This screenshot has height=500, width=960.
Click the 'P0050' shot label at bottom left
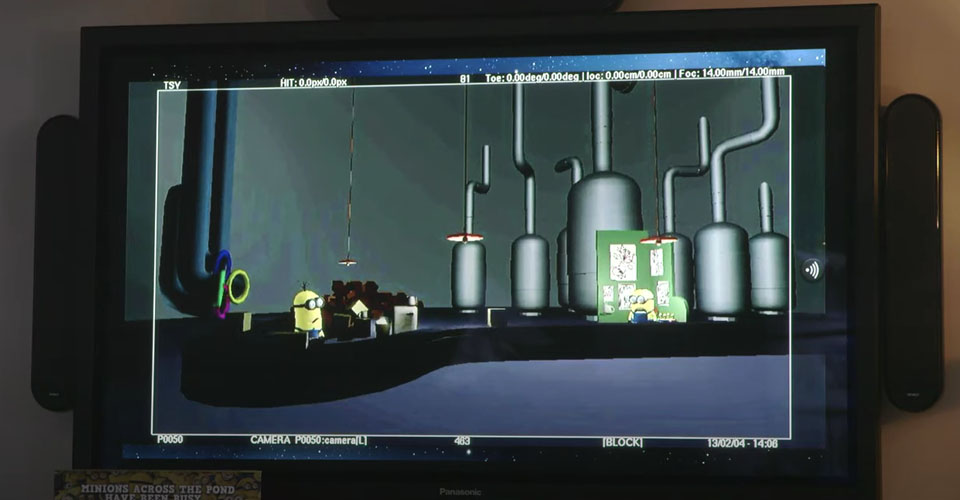(170, 439)
